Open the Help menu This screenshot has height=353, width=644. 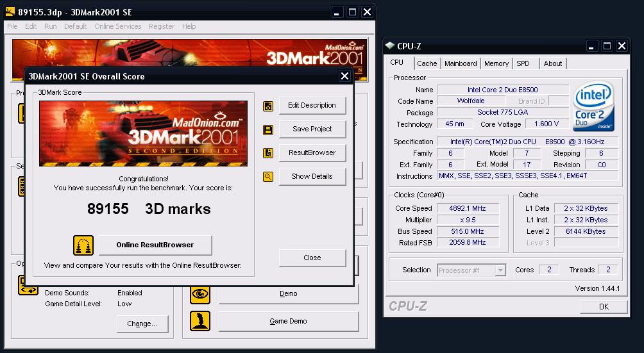(x=189, y=26)
